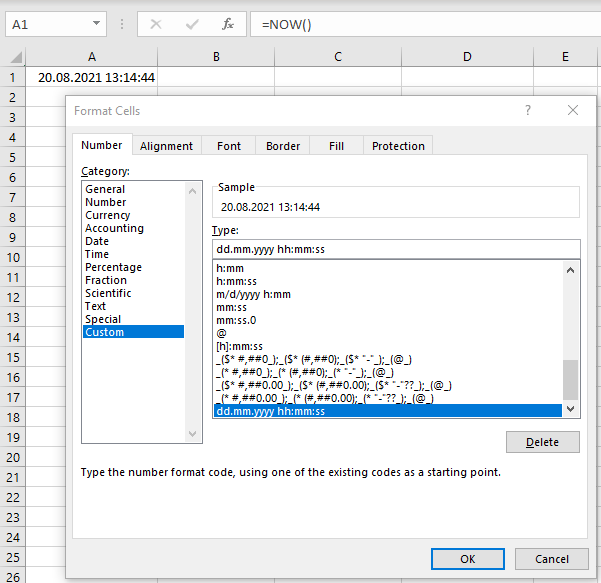Close the Format Cells dialog
The image size is (601, 583).
pyautogui.click(x=572, y=111)
